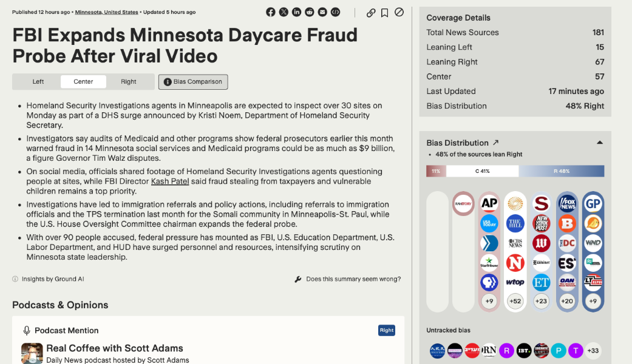This screenshot has height=364, width=632.
Task: Switch summary to Left perspective
Action: click(38, 82)
